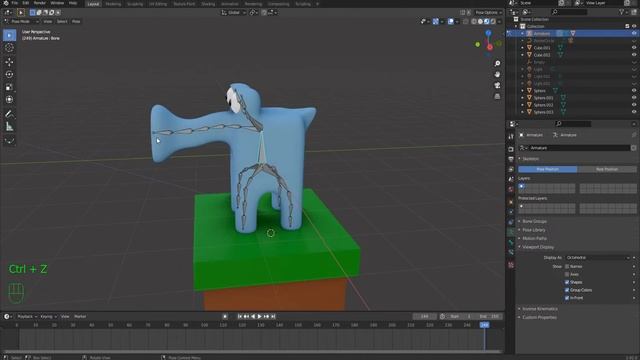The width and height of the screenshot is (640, 360).
Task: Hide the Armature using its eye icon
Action: (634, 33)
